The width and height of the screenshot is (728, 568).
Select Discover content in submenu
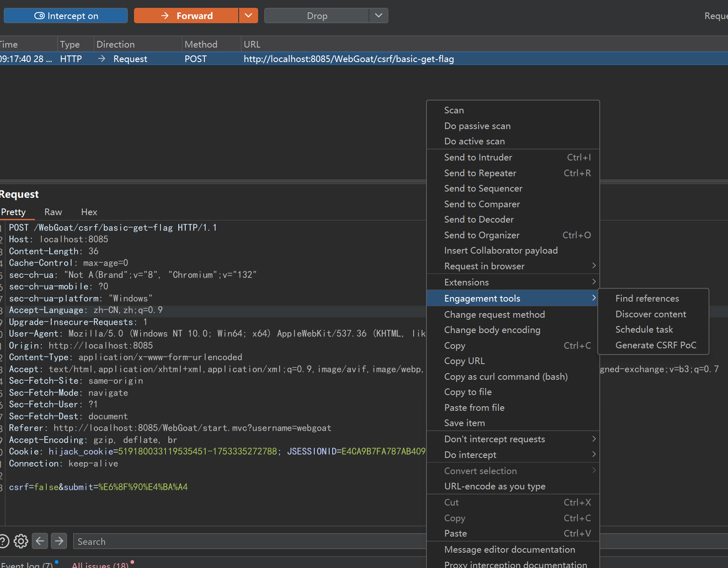tap(654, 314)
